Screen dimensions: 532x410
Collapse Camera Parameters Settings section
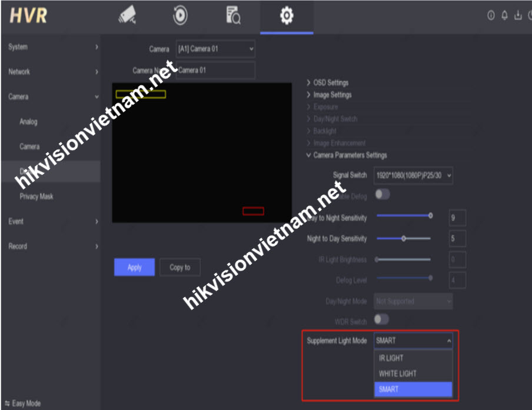pyautogui.click(x=350, y=155)
